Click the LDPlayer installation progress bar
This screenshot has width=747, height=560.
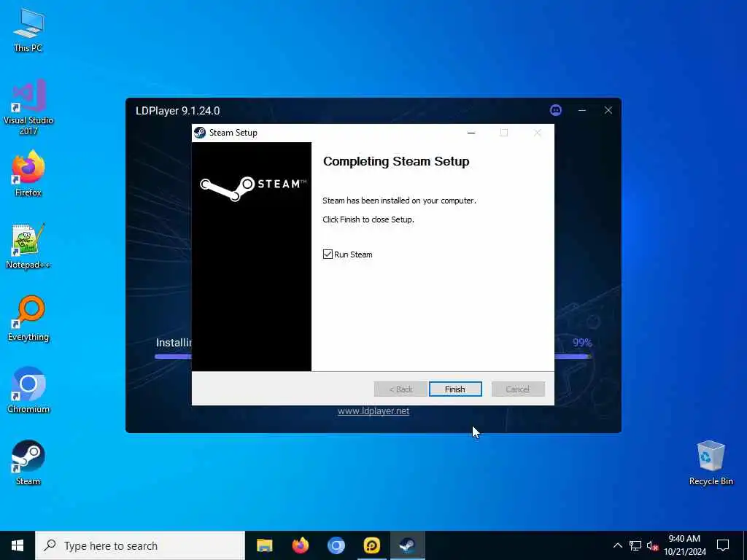tap(373, 356)
